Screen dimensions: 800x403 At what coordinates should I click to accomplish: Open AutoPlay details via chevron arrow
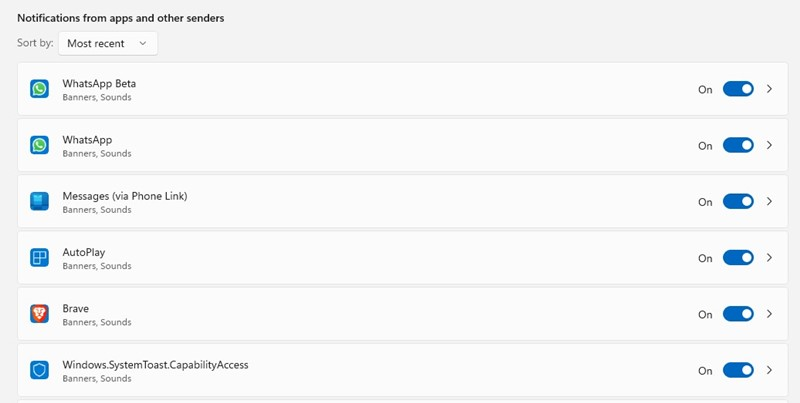click(x=769, y=258)
